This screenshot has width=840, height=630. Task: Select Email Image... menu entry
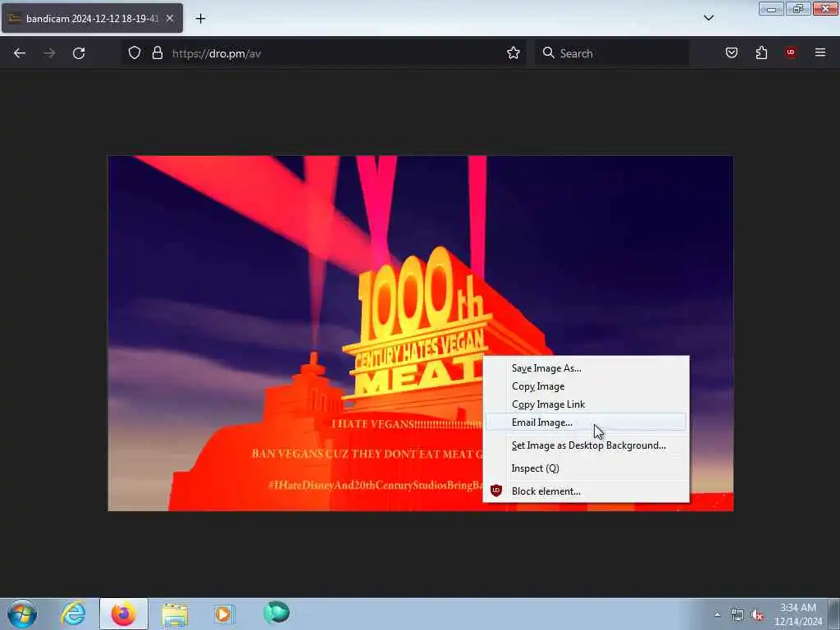pos(586,422)
